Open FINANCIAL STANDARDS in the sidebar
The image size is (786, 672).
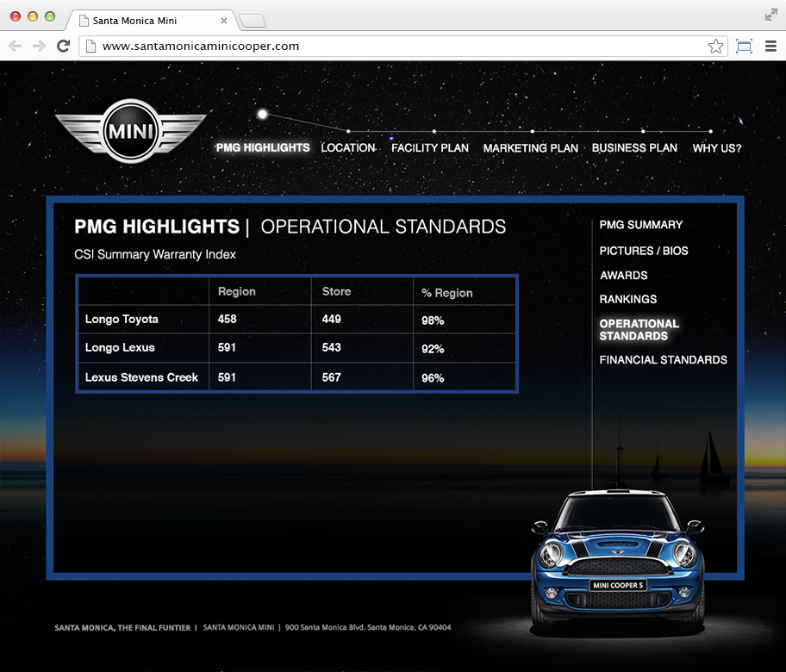click(x=664, y=360)
